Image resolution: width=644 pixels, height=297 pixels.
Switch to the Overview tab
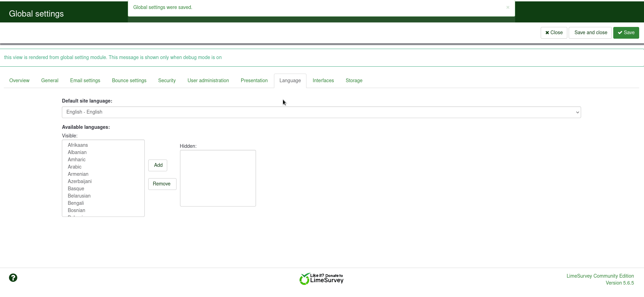pos(19,80)
